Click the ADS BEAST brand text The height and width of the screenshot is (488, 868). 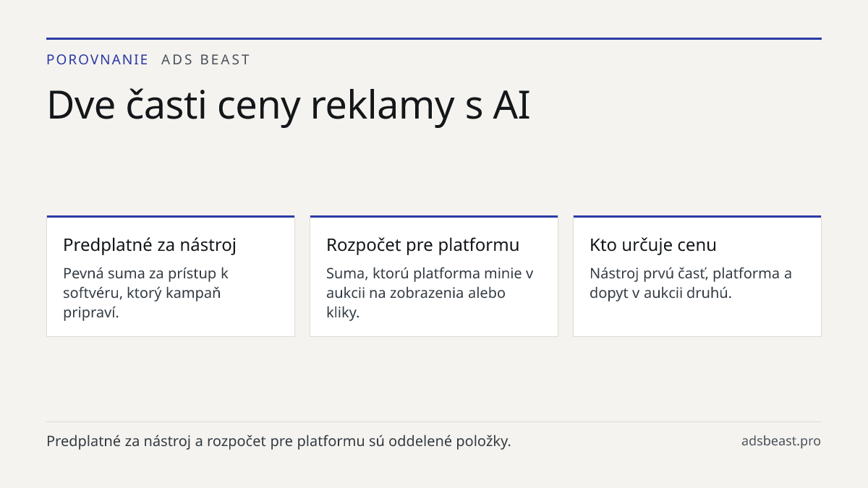(x=205, y=60)
